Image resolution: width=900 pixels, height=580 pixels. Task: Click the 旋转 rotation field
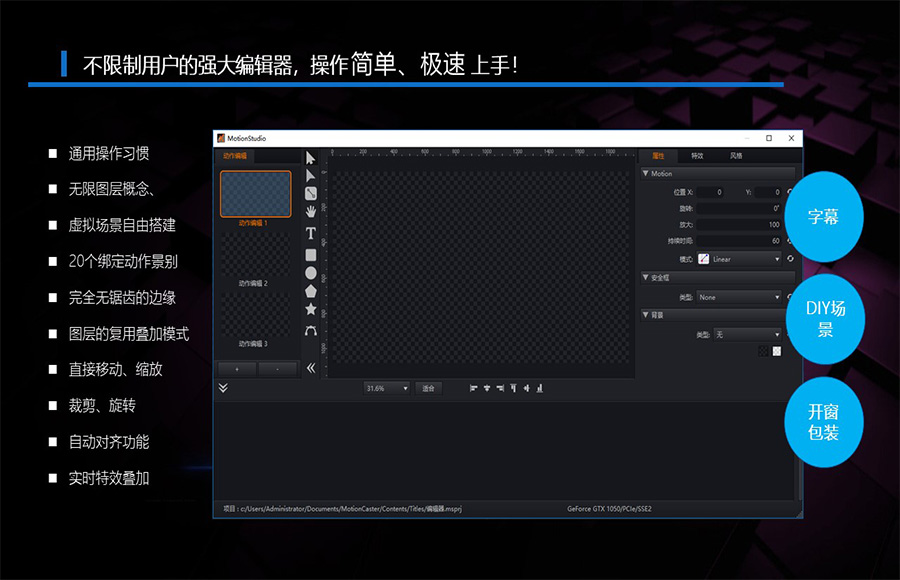(739, 208)
